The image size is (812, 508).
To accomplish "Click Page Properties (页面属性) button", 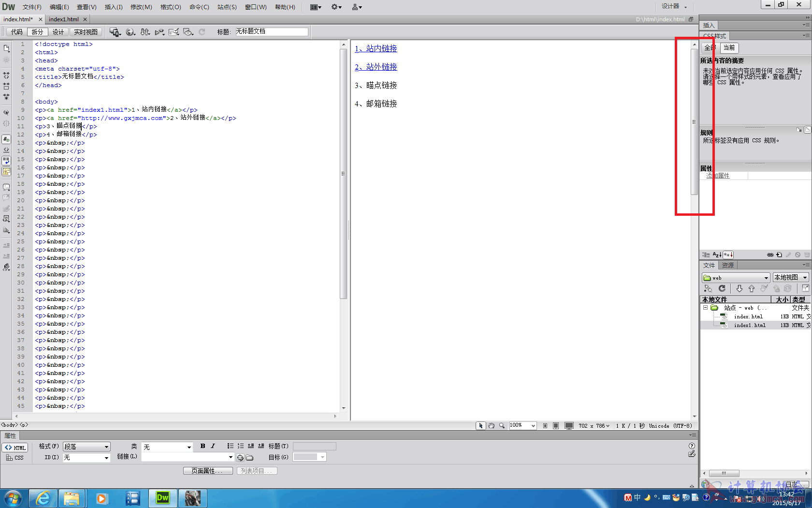I will pos(208,471).
